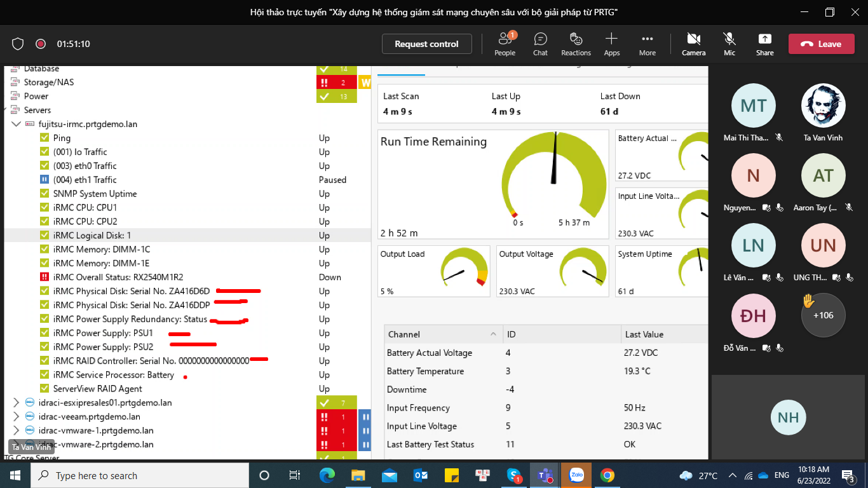868x488 pixels.
Task: Leave the meeting
Action: (x=823, y=44)
